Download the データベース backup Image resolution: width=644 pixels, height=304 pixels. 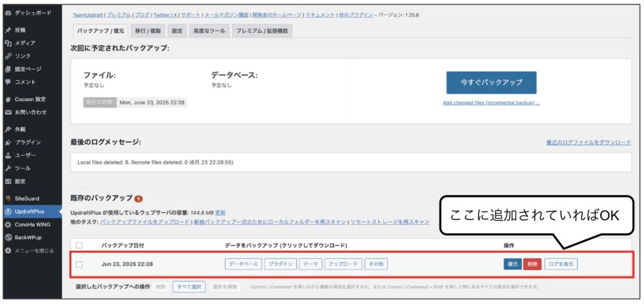[x=243, y=264]
